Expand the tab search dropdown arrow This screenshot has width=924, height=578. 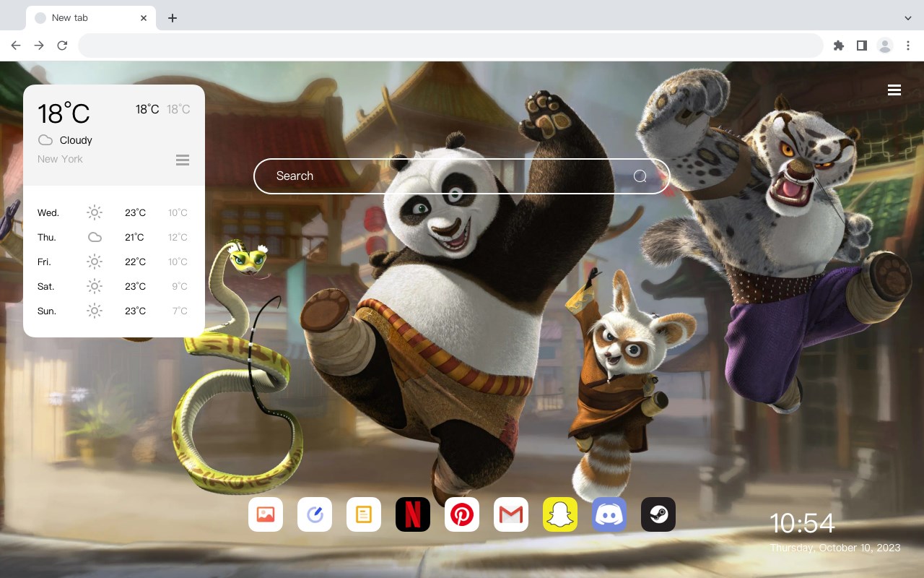(x=908, y=18)
